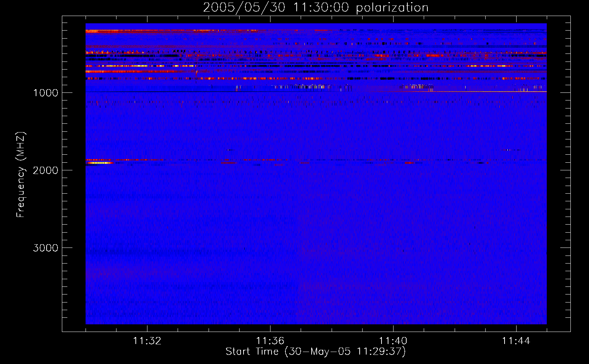Click the 1000 frequency tick label
This screenshot has height=364, width=589.
[46, 93]
